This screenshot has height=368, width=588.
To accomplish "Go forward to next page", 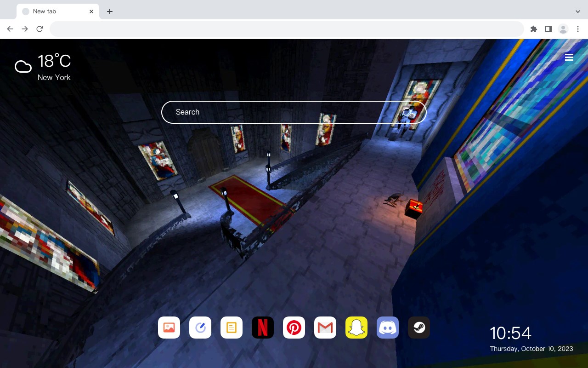I will (25, 29).
